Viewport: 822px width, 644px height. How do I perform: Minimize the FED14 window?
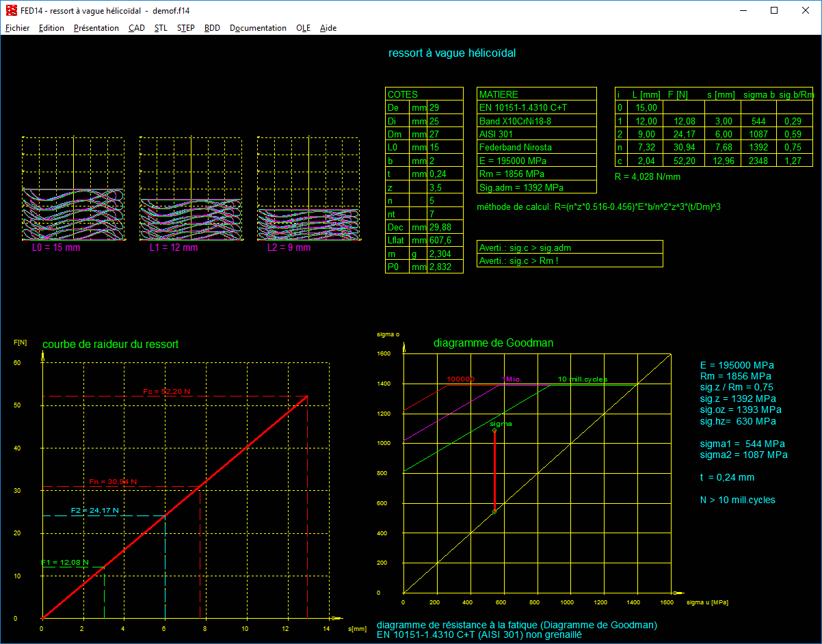pos(743,10)
